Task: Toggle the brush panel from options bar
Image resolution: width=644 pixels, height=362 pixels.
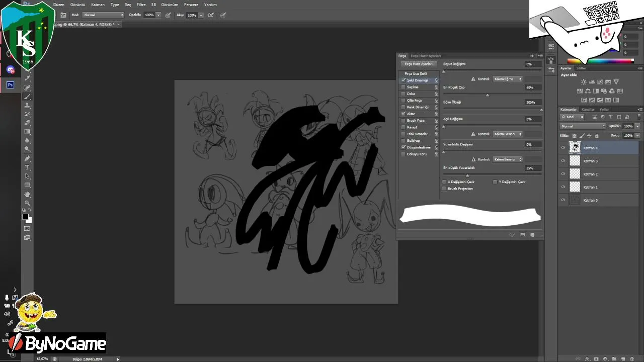Action: (x=63, y=15)
